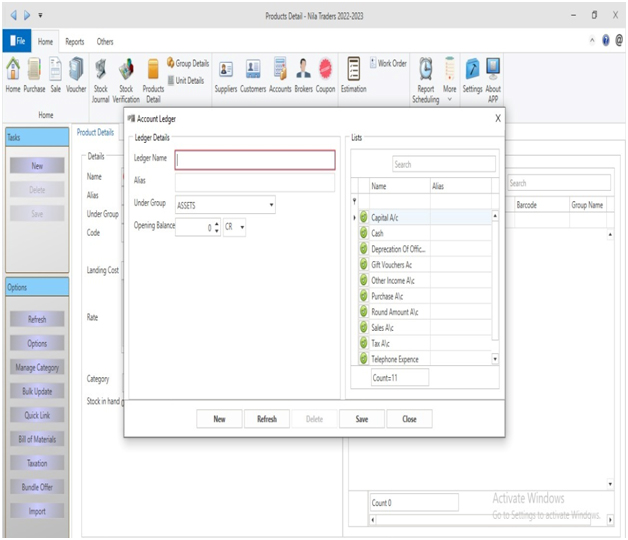Image resolution: width=628 pixels, height=540 pixels.
Task: Open the Suppliers icon
Action: click(226, 75)
